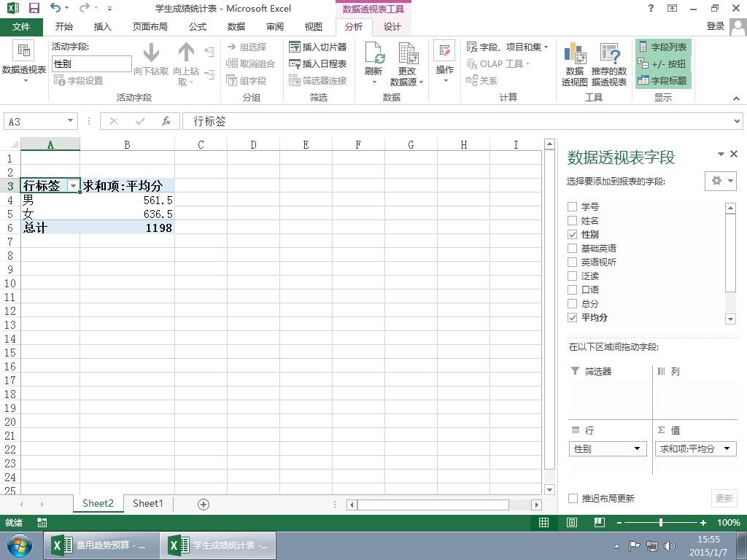Check the 学号 field checkbox
Image resolution: width=747 pixels, height=560 pixels.
[573, 206]
